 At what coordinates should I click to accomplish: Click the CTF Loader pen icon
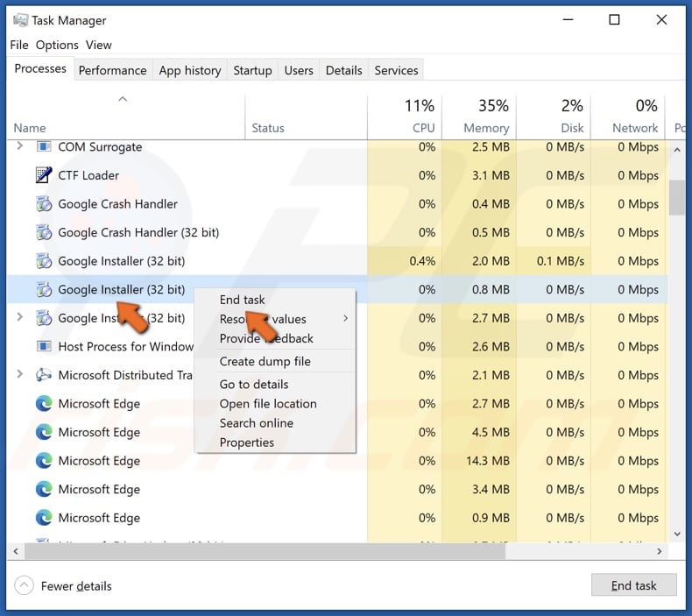(x=43, y=175)
